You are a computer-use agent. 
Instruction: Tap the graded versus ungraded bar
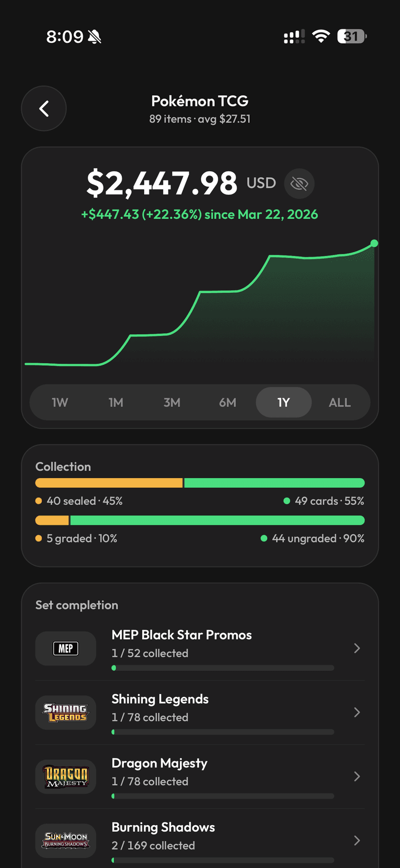pyautogui.click(x=200, y=520)
